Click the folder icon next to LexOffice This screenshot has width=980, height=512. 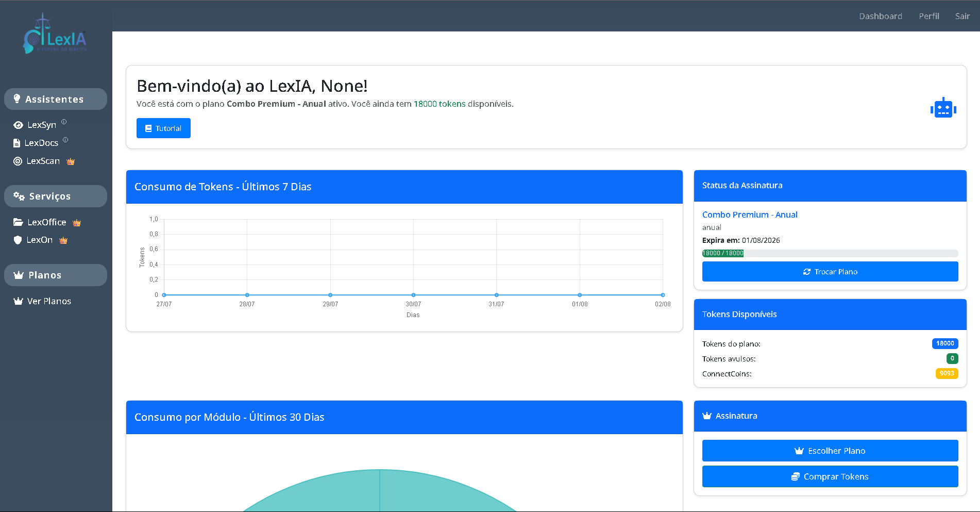(x=18, y=222)
